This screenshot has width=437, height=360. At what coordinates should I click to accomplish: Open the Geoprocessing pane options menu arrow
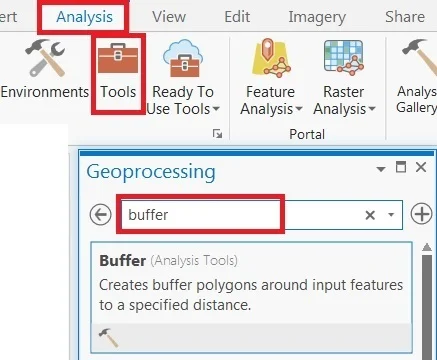pos(381,169)
